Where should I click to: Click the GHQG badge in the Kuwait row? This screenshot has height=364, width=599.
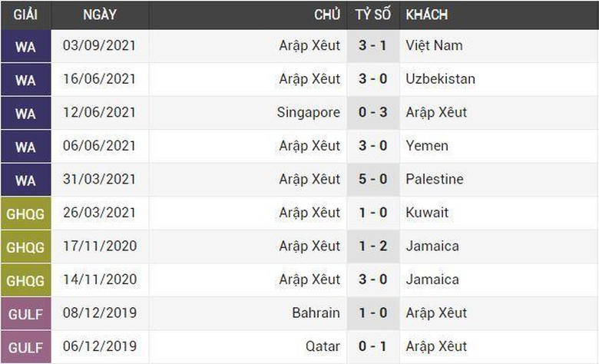25,213
